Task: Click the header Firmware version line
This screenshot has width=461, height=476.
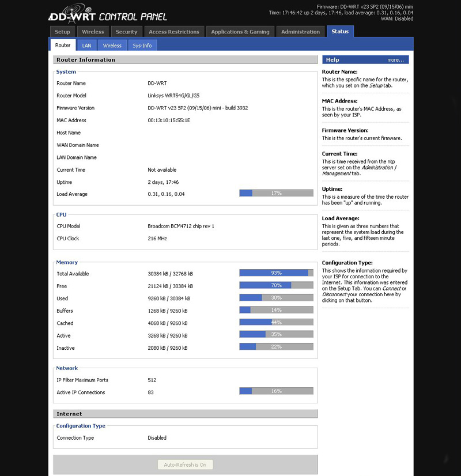Action: point(365,7)
